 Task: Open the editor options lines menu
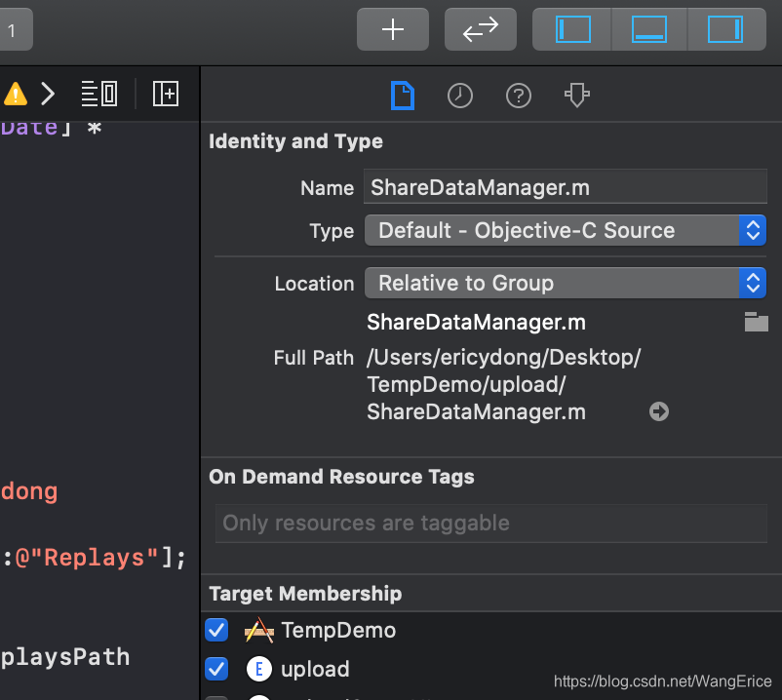[98, 94]
